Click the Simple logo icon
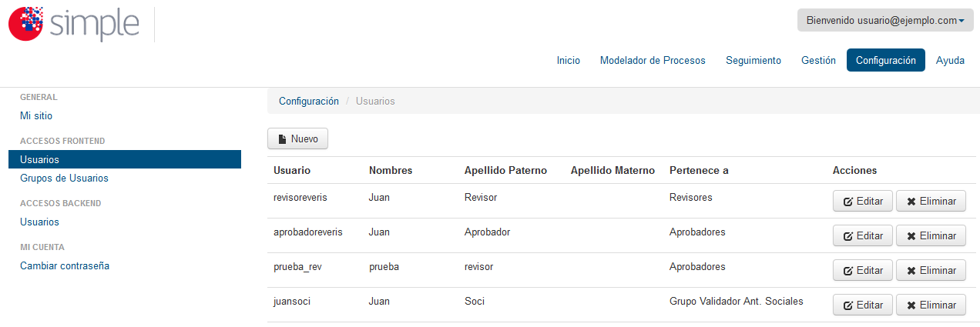The width and height of the screenshot is (980, 327). click(x=25, y=23)
